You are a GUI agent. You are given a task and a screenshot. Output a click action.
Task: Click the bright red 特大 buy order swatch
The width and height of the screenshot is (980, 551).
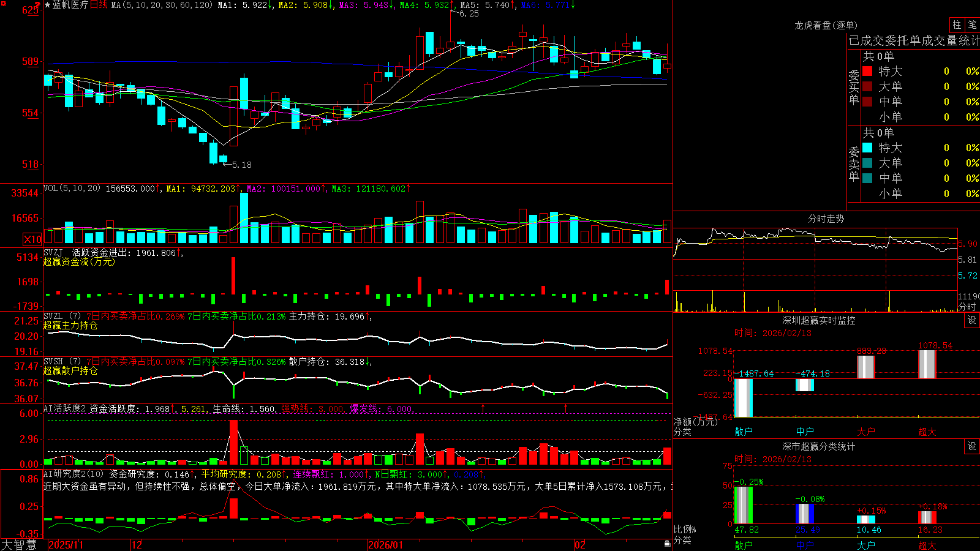pos(867,71)
